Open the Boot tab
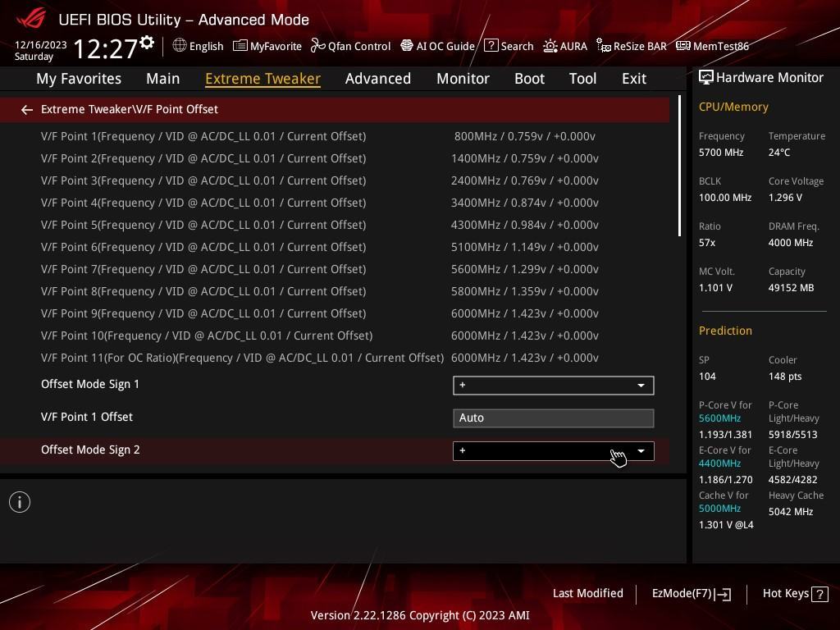 coord(529,79)
